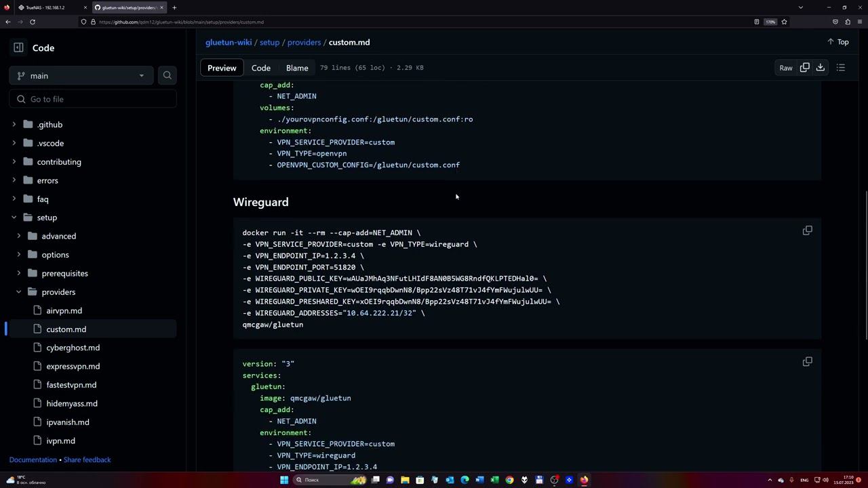868x488 pixels.
Task: Download raw file icon
Action: point(821,68)
